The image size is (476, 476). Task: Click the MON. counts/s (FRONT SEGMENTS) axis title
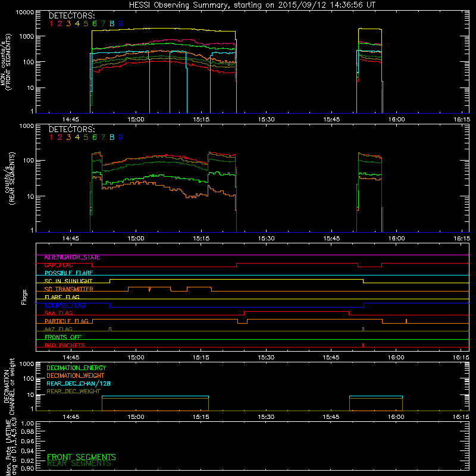pos(6,62)
